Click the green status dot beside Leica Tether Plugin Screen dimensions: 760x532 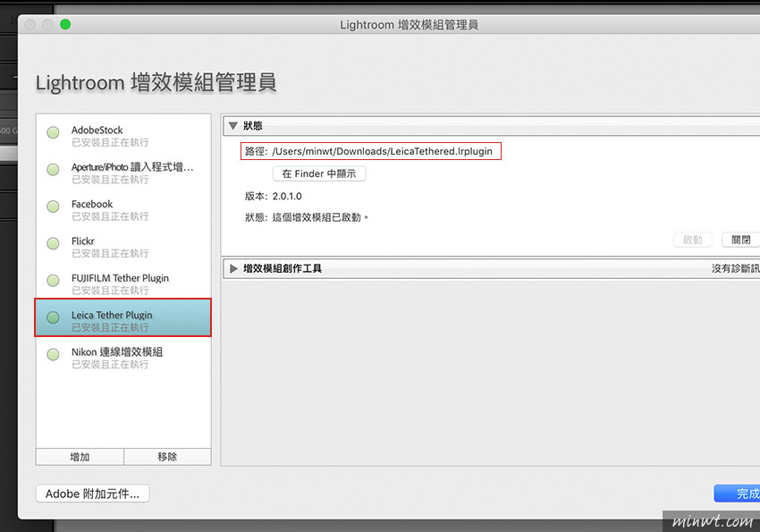coord(53,317)
